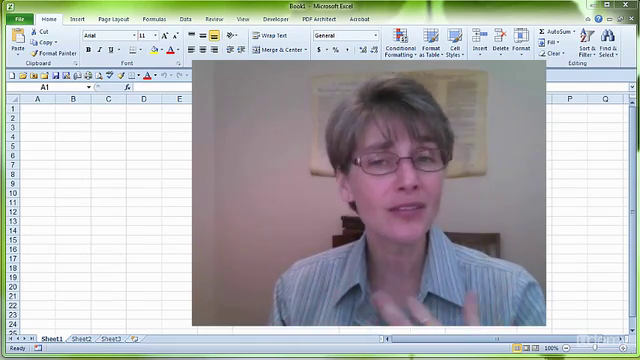
Task: Switch to the Formulas tab
Action: coord(154,19)
